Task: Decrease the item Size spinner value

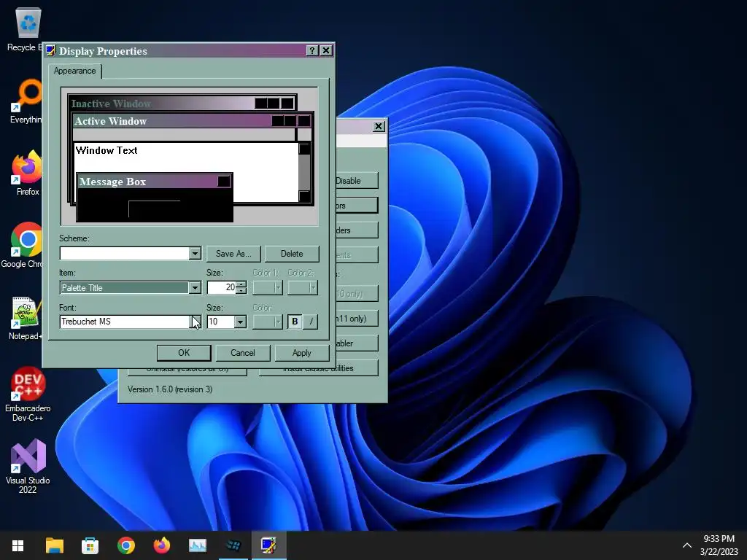Action: [x=241, y=290]
